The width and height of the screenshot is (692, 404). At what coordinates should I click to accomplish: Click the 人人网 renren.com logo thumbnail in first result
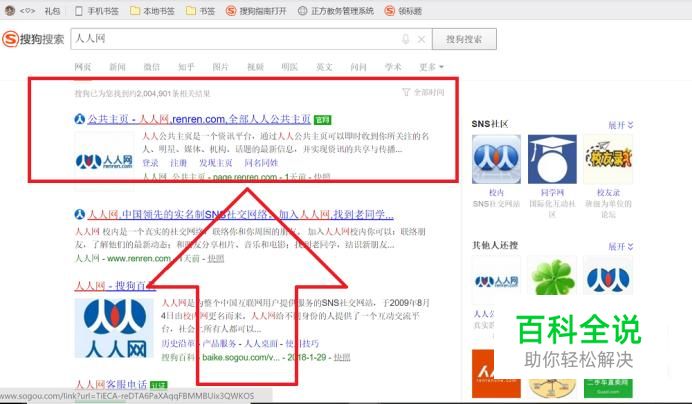click(x=104, y=161)
